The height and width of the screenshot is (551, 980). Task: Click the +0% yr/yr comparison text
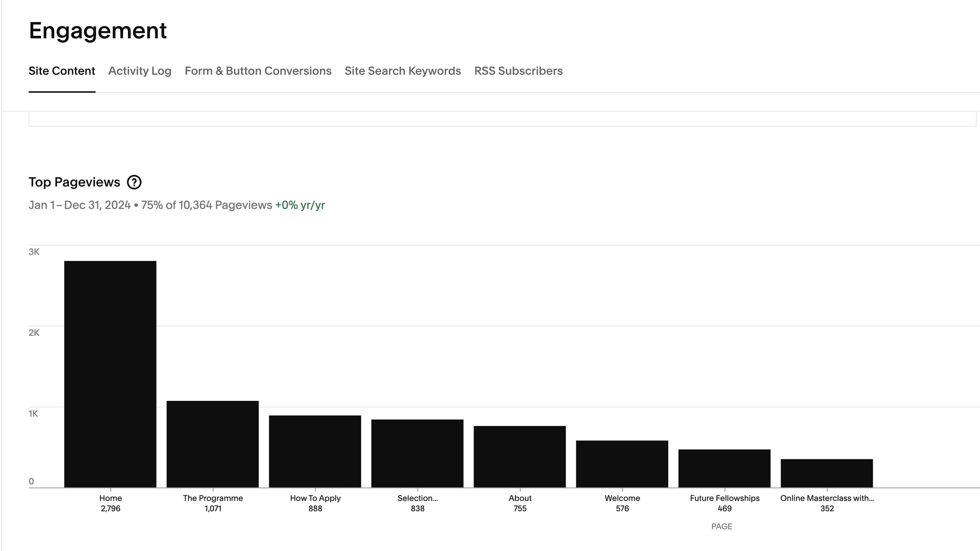(300, 205)
